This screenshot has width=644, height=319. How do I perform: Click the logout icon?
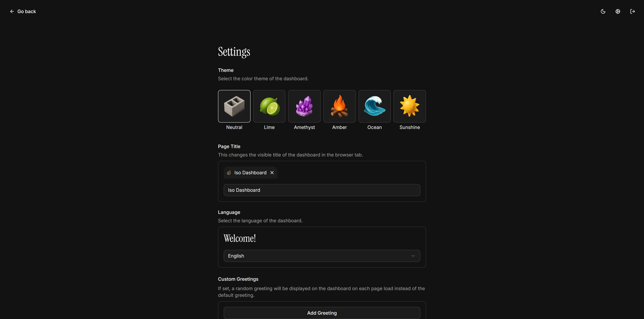tap(632, 12)
